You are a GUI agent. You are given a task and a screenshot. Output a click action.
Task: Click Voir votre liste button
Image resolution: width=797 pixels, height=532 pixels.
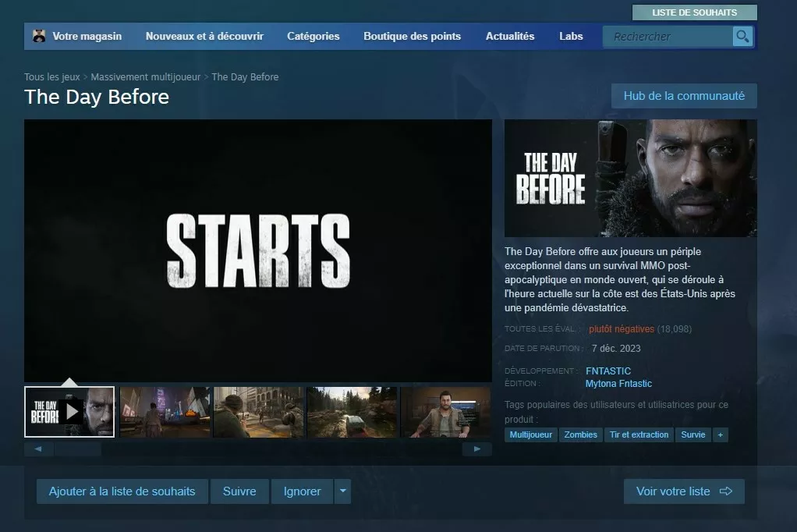tap(684, 491)
